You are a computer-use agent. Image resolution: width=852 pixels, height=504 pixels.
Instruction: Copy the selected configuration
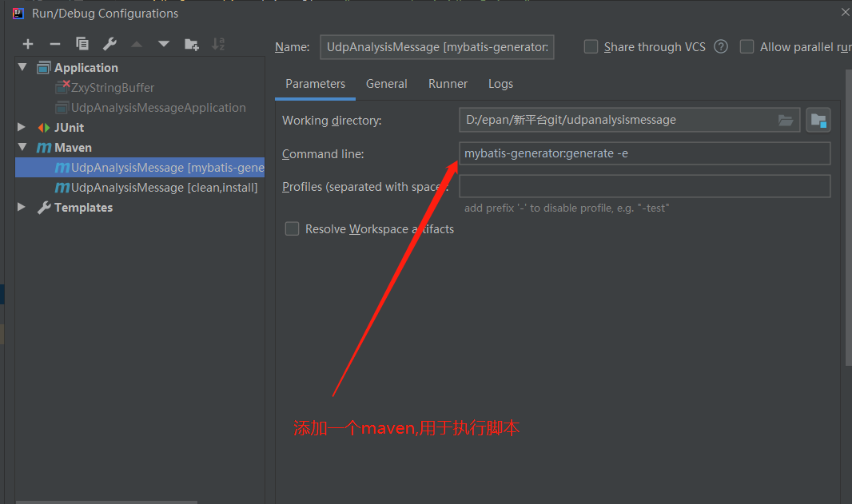tap(82, 43)
